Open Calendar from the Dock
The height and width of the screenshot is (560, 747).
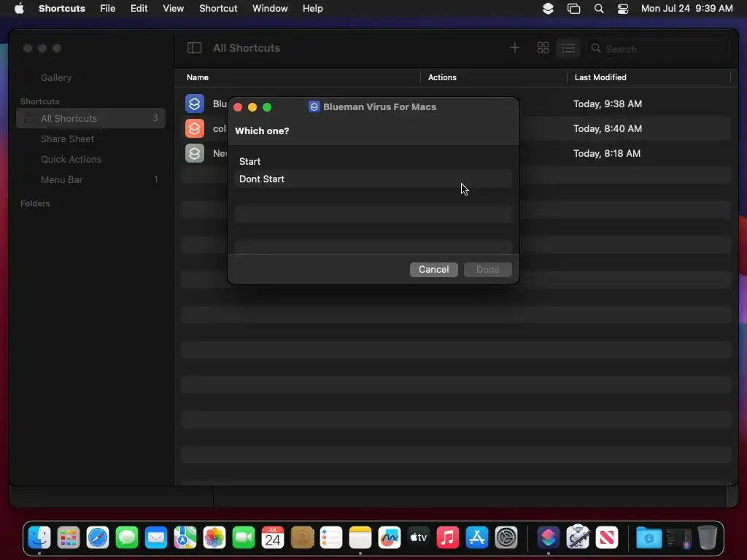tap(273, 538)
